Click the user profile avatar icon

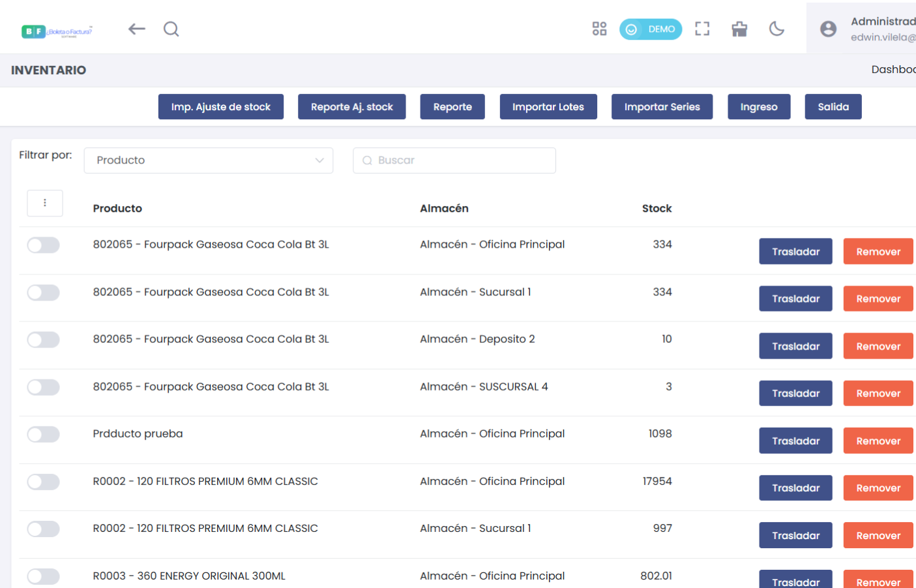tap(828, 29)
